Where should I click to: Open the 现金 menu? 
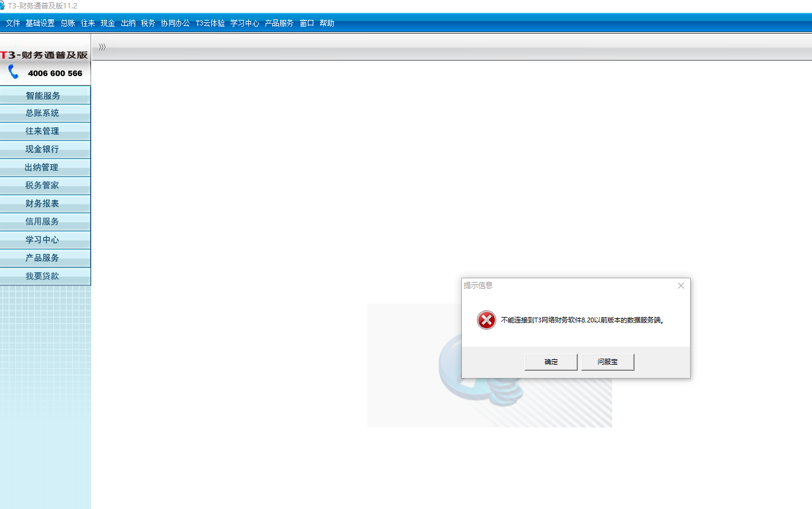coord(108,24)
